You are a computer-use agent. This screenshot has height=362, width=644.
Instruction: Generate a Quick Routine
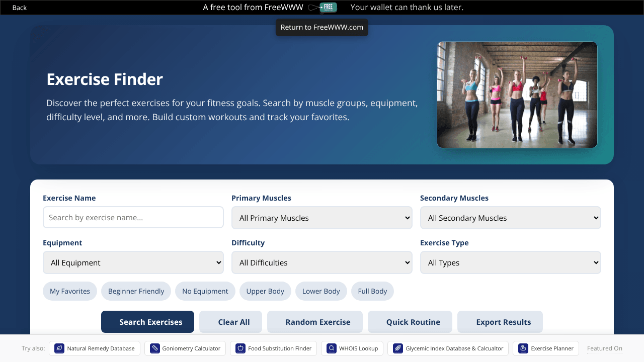coord(410,322)
